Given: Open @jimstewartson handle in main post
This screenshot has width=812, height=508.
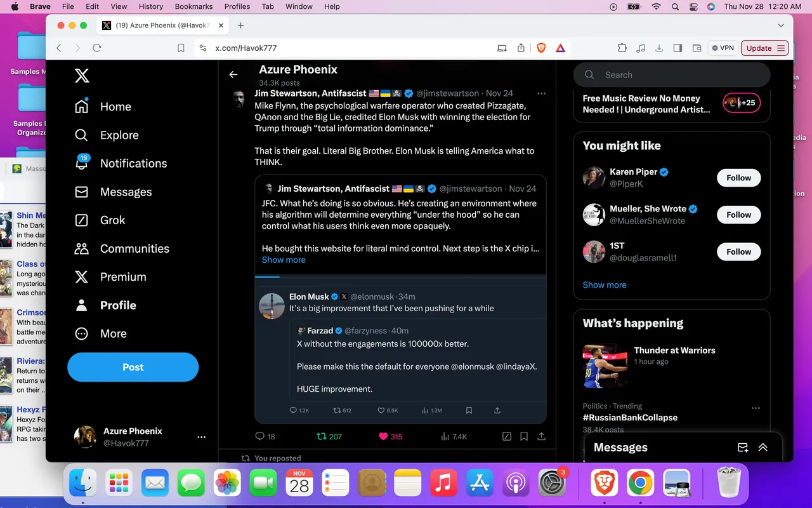Looking at the screenshot, I should (449, 93).
